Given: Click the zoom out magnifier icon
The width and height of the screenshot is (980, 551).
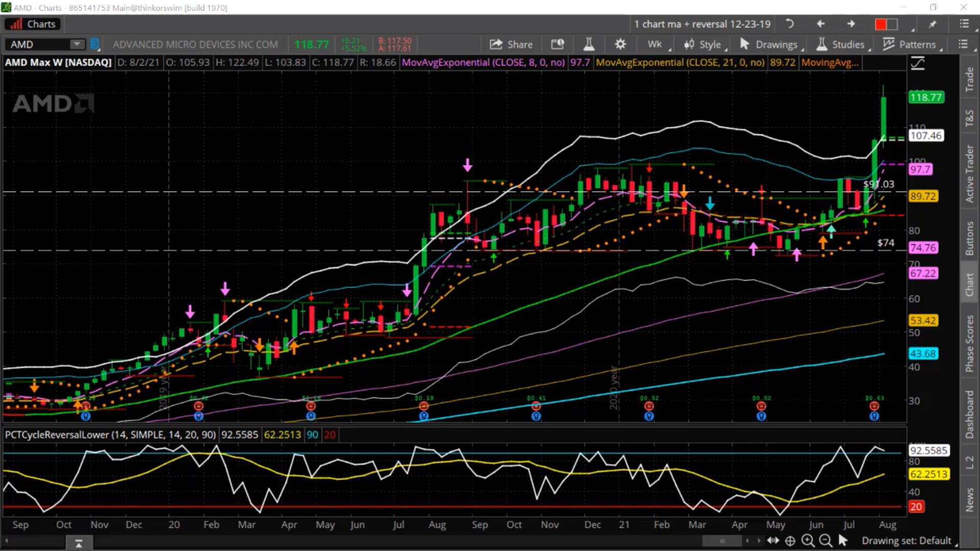Looking at the screenshot, I should 825,541.
